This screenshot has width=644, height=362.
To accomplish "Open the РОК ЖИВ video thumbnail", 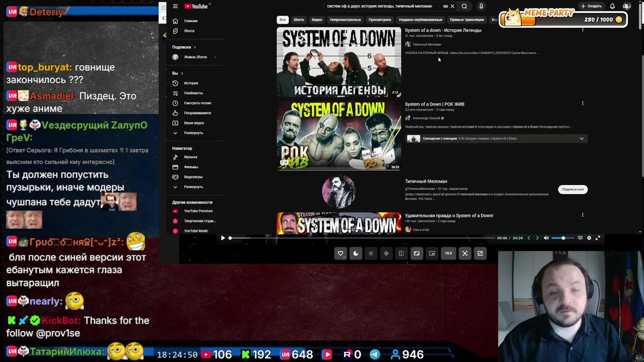I will coord(339,135).
